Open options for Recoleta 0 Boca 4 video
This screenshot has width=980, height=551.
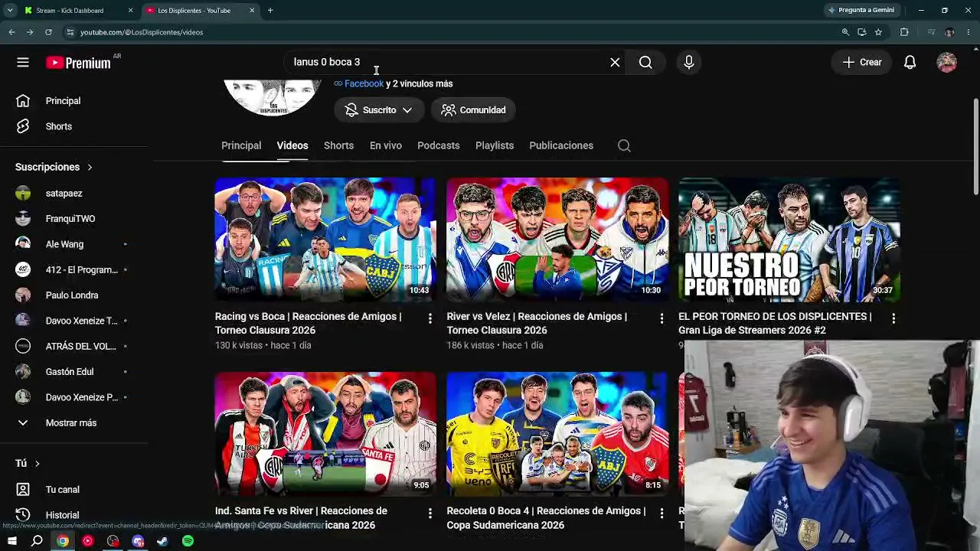(661, 513)
